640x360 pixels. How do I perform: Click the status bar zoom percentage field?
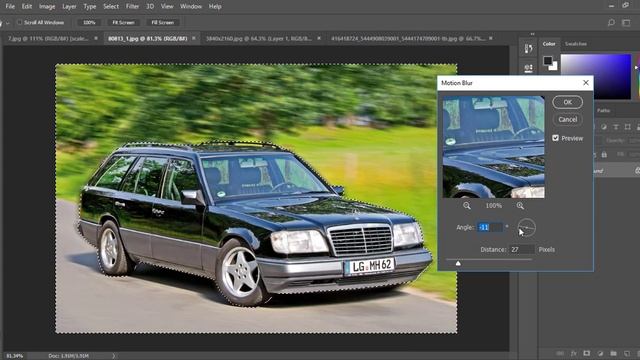(15, 356)
